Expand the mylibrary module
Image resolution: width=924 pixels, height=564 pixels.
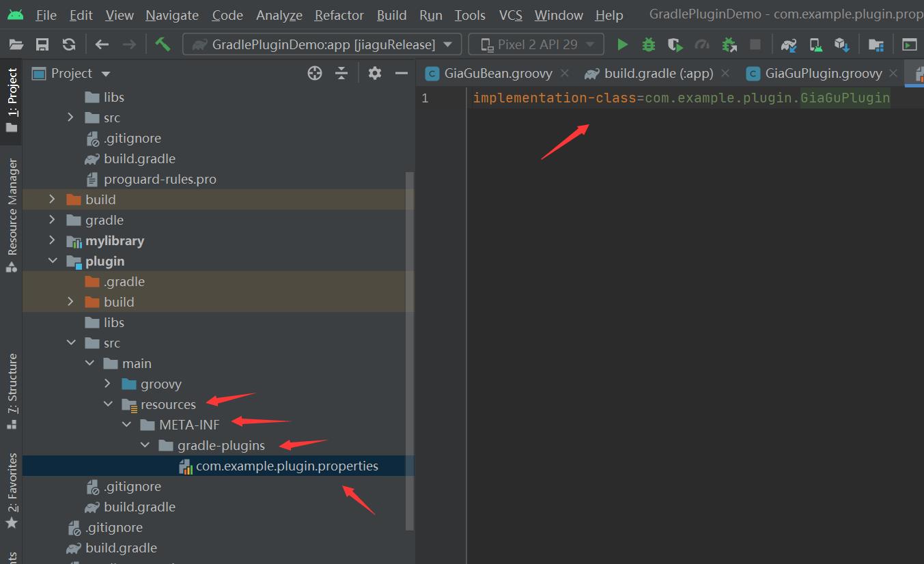tap(52, 240)
